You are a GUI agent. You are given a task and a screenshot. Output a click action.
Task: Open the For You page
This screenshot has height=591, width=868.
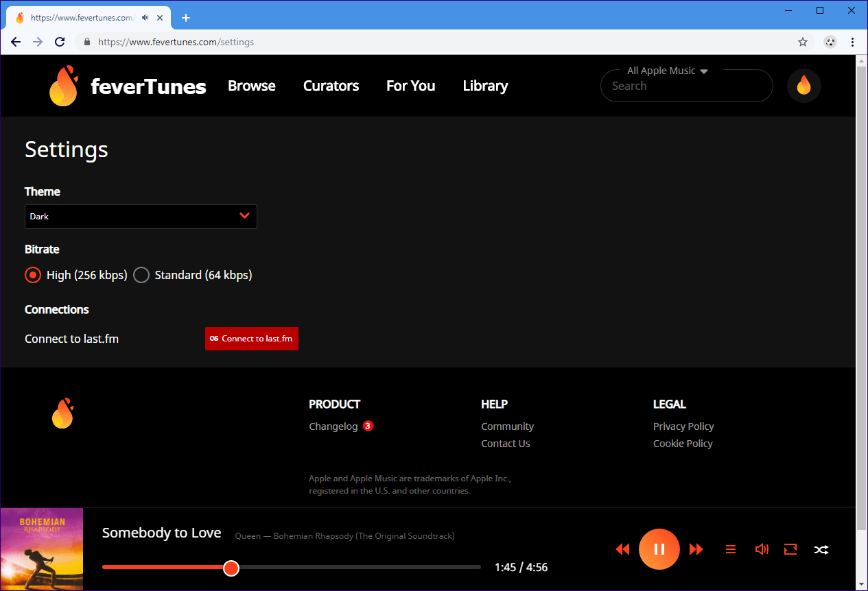[x=410, y=86]
